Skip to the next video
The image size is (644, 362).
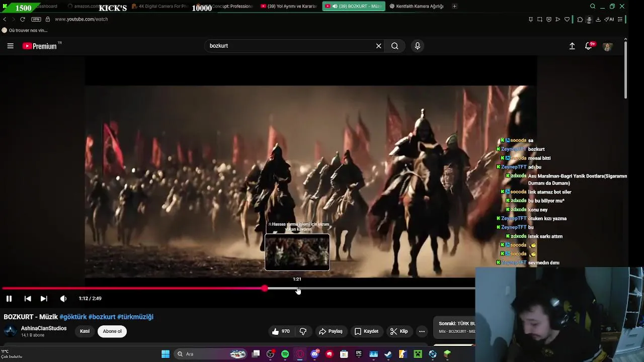point(44,299)
